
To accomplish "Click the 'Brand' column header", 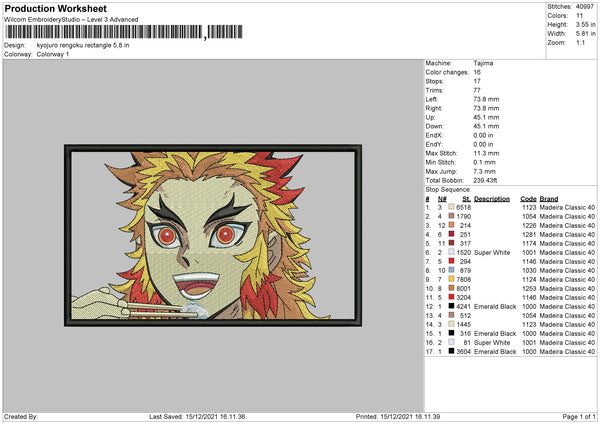I will click(549, 199).
